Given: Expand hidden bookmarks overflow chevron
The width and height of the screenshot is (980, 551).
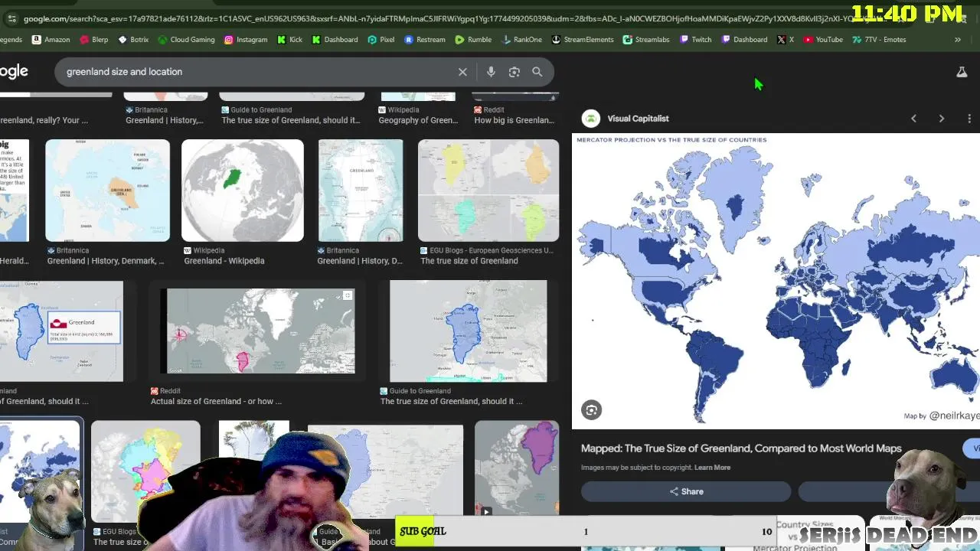Looking at the screenshot, I should [958, 40].
